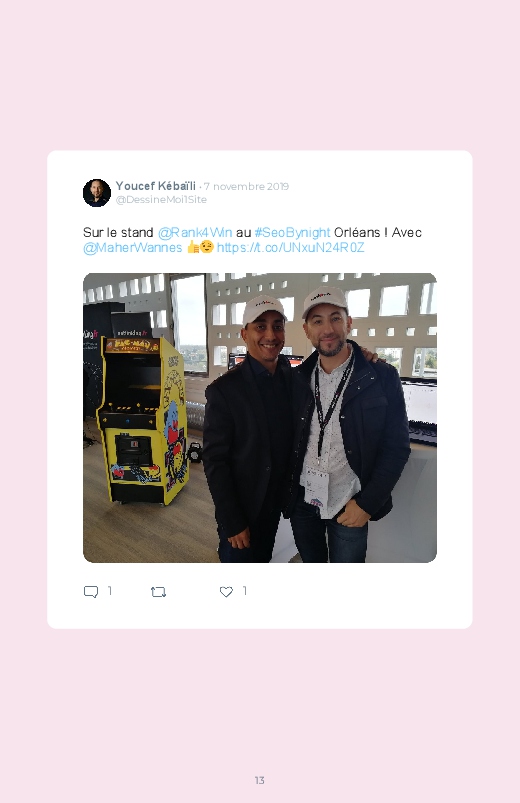
Task: Click the Pac-Man arcade cabinet in photo
Action: (x=143, y=420)
